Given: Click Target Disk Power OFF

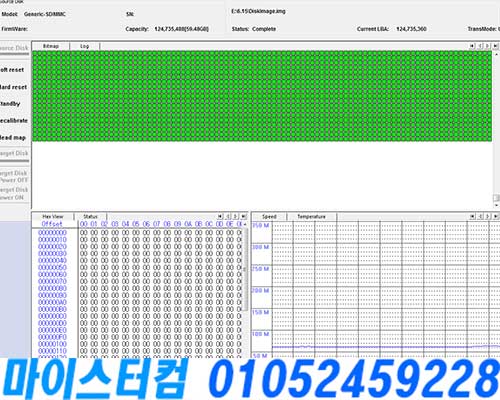Looking at the screenshot, I should pos(14,176).
